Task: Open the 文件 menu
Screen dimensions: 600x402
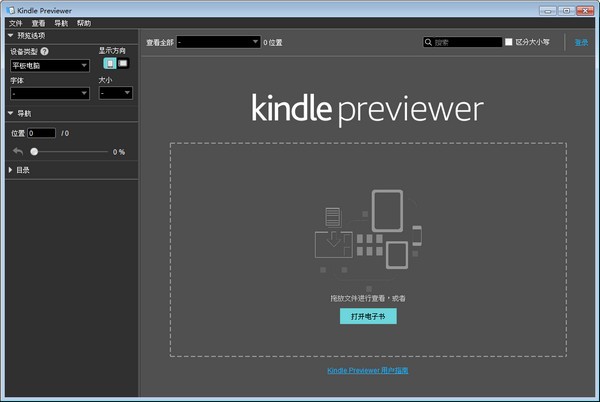Action: click(x=15, y=22)
